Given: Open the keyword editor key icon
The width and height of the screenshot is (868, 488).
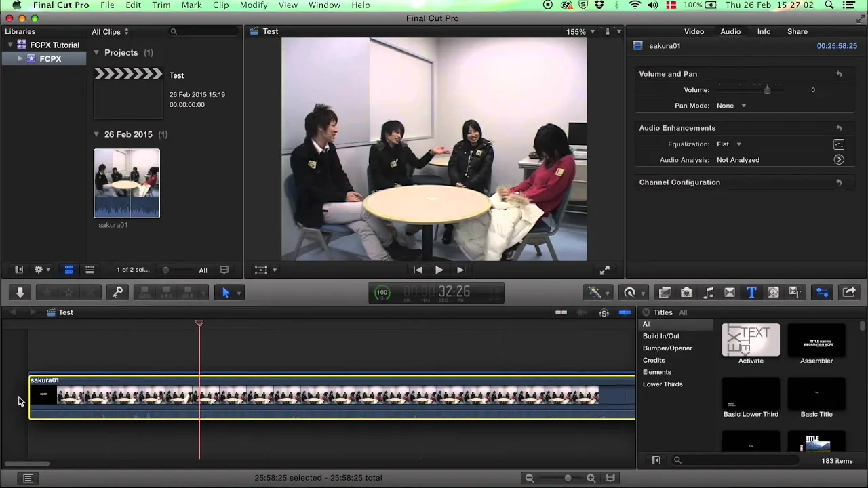Looking at the screenshot, I should [x=117, y=292].
